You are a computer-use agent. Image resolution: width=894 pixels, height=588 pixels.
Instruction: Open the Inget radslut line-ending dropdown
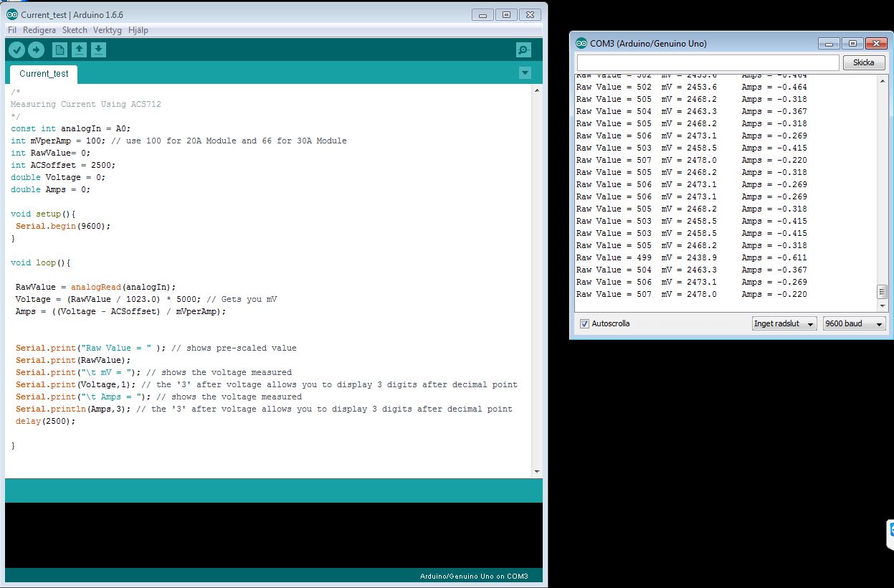[x=784, y=323]
